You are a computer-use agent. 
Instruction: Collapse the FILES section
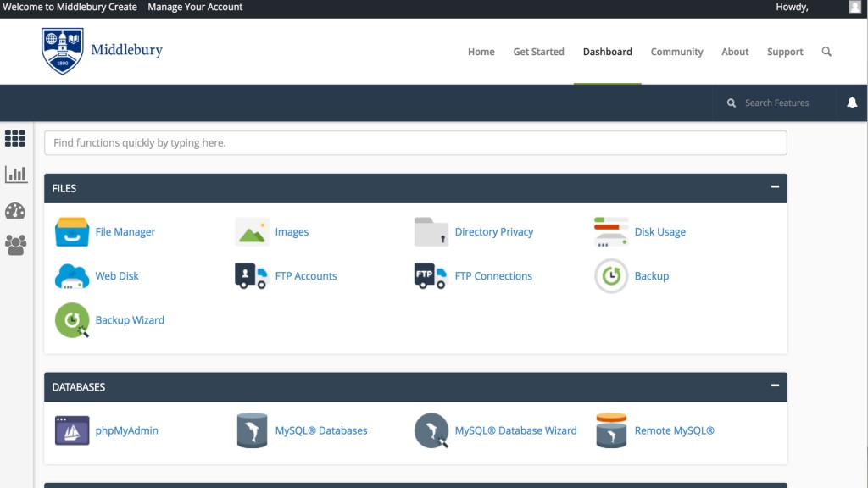point(774,188)
